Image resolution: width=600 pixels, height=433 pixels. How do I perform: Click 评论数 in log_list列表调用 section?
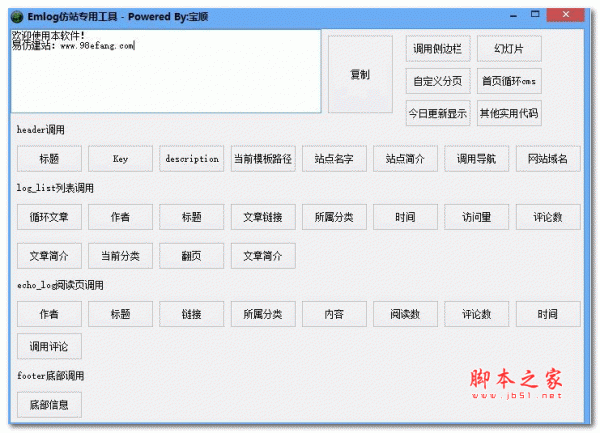pos(548,217)
